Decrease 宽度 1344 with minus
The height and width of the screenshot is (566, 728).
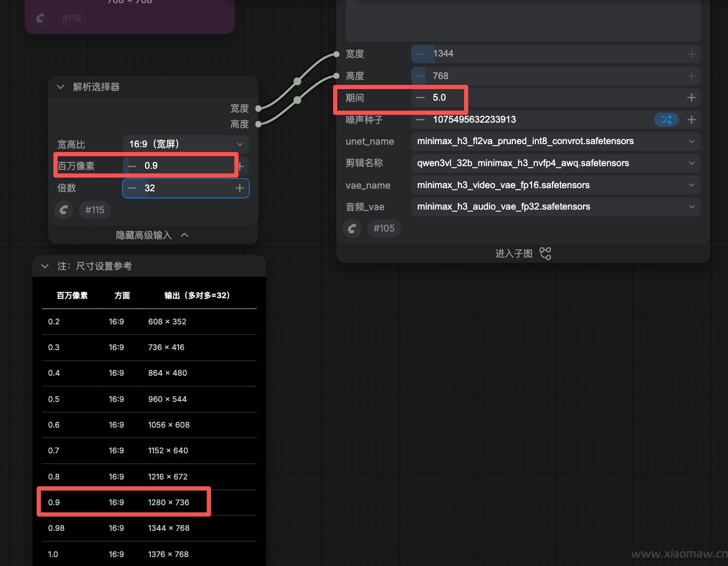420,53
